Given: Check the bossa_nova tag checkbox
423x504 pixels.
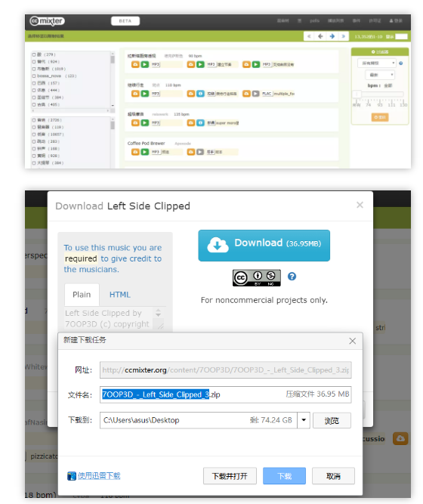Looking at the screenshot, I should 34,76.
